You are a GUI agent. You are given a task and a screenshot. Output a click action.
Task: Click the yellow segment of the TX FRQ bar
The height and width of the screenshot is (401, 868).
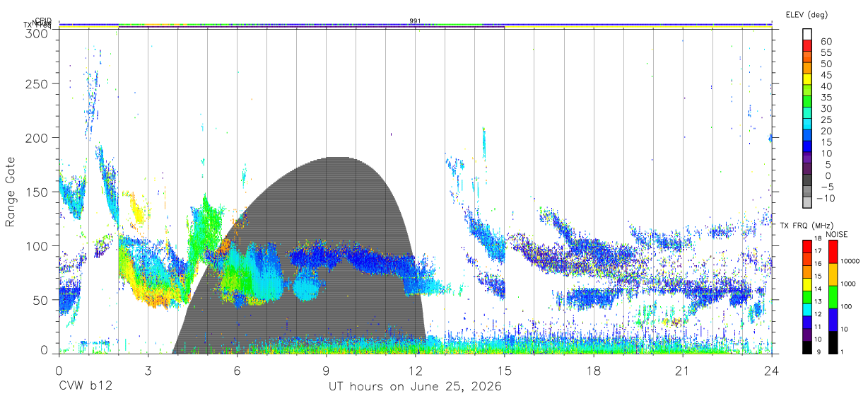tap(807, 284)
